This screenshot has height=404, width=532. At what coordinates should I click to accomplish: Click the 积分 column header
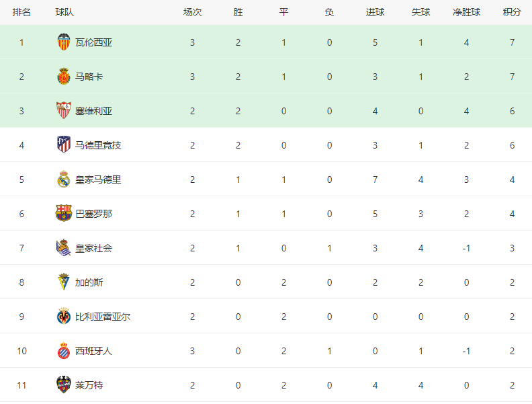click(x=512, y=12)
